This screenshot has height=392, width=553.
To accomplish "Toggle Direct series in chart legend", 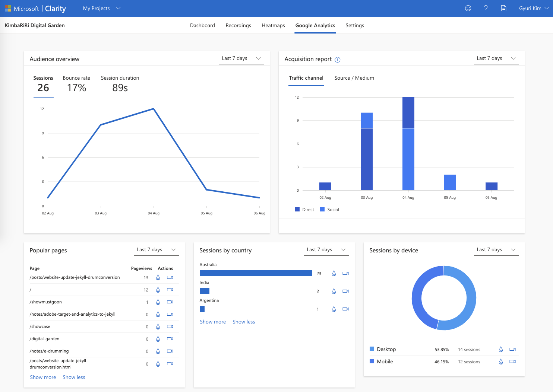I will click(305, 210).
